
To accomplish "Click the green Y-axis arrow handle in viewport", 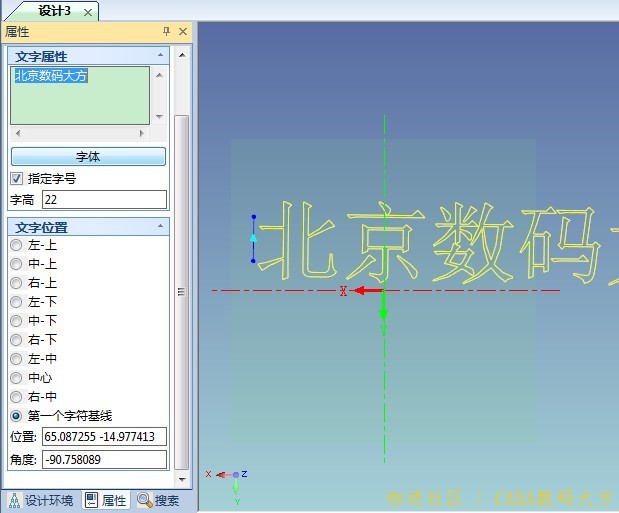I will [x=384, y=310].
